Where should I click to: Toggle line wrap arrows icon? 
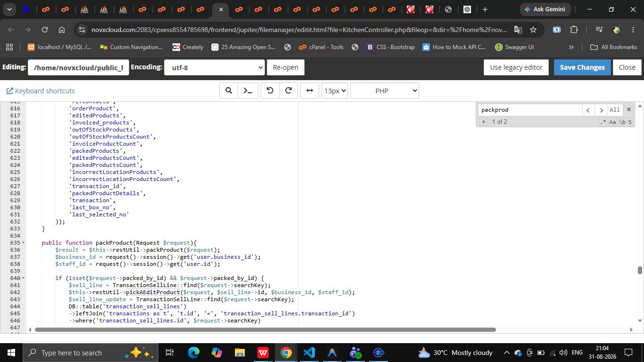[x=310, y=91]
